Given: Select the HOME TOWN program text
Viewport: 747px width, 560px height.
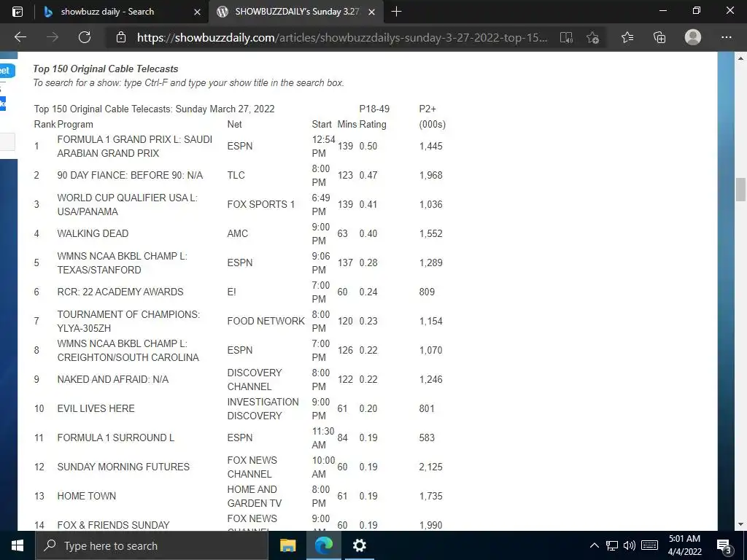Looking at the screenshot, I should pyautogui.click(x=86, y=496).
